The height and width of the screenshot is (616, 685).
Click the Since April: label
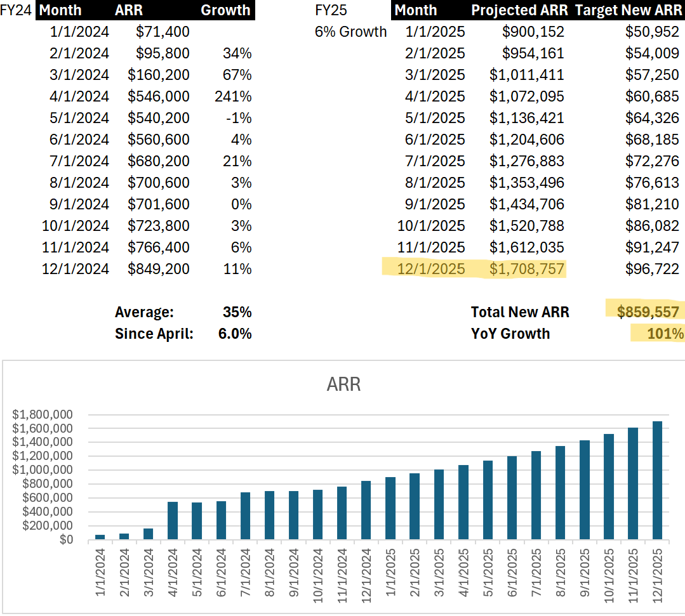click(x=154, y=334)
